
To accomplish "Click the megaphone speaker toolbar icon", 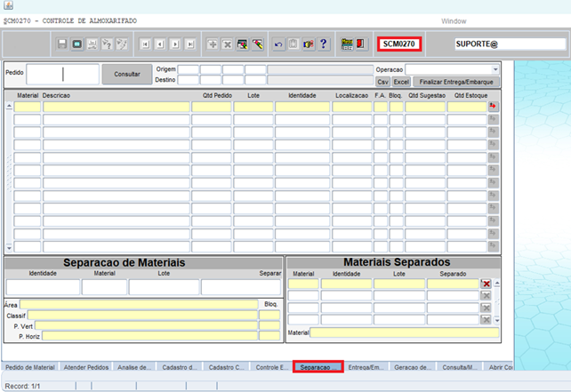I will coord(309,44).
